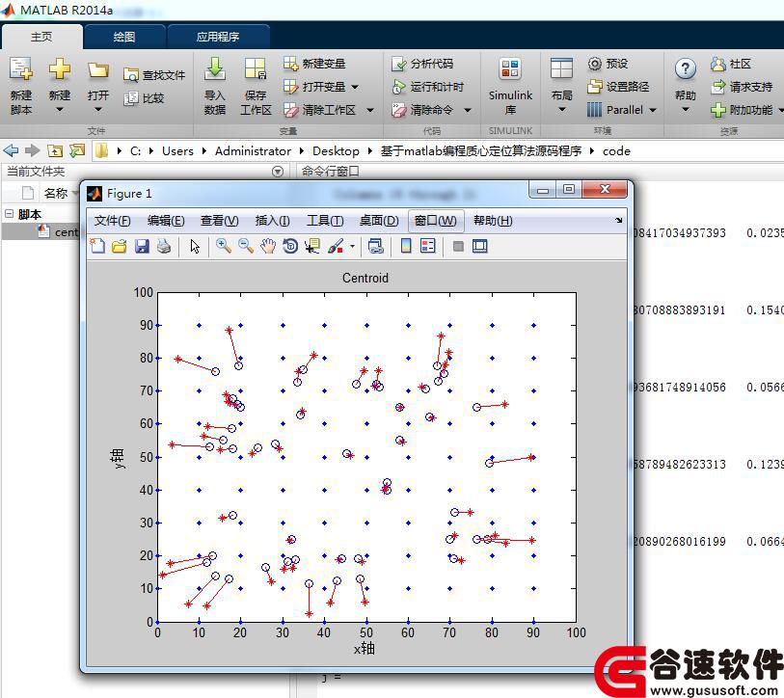The height and width of the screenshot is (698, 784).
Task: Import data with 导入数据 icon
Action: [x=215, y=85]
